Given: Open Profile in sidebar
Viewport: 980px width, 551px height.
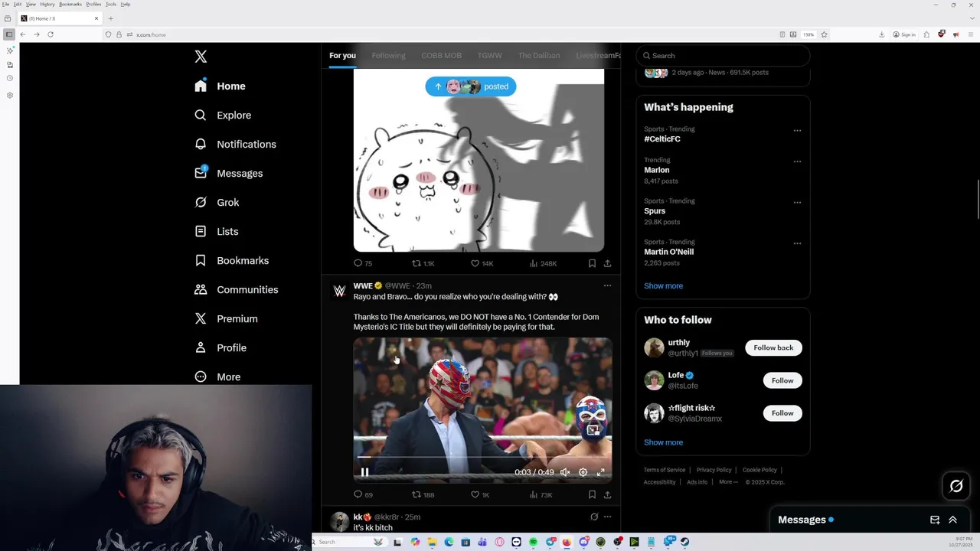Looking at the screenshot, I should click(x=220, y=347).
